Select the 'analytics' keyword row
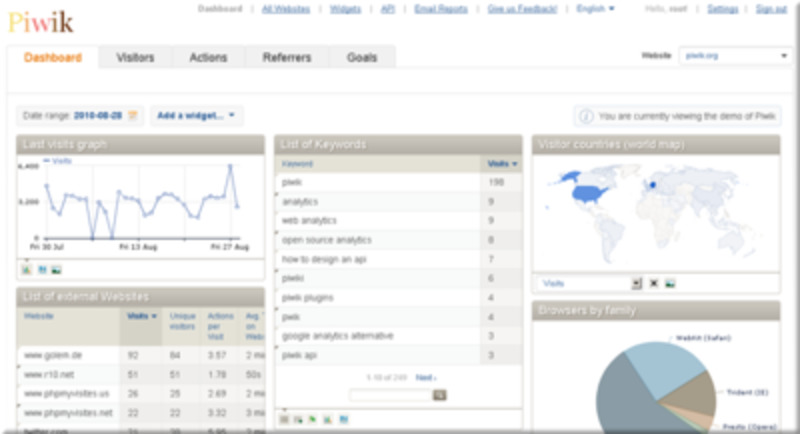 click(x=398, y=201)
